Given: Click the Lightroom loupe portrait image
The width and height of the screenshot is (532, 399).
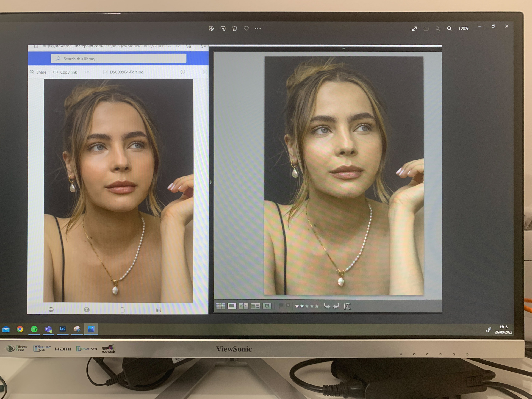Looking at the screenshot, I should (x=344, y=176).
